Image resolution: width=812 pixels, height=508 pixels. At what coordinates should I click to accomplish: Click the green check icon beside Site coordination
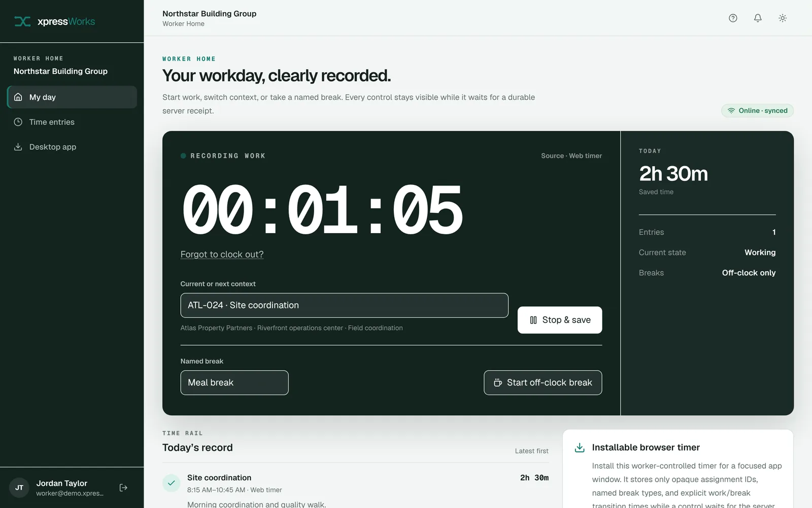click(x=172, y=483)
